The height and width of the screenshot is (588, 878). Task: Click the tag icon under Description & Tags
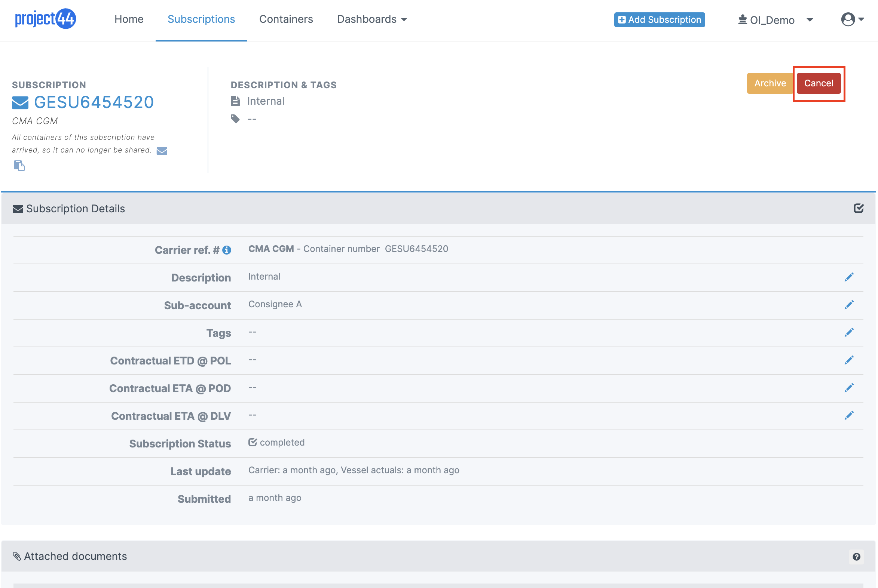[x=235, y=119]
